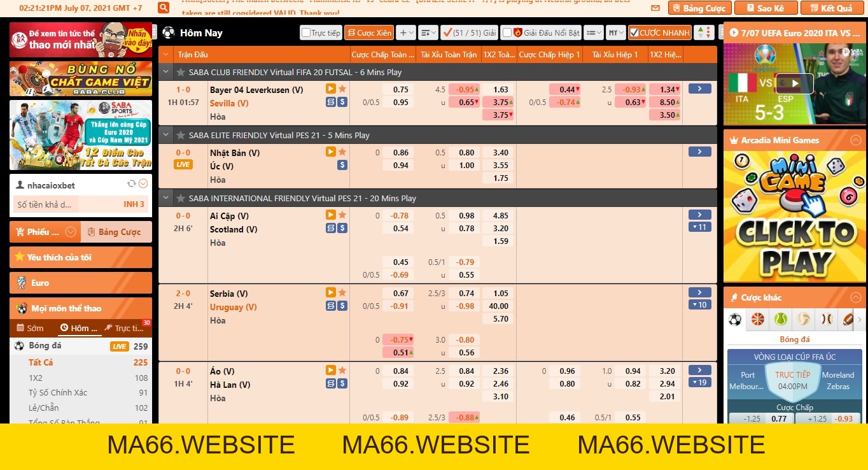The height and width of the screenshot is (470, 868).
Task: Play the UEFA Euro 2020 ITA vs ESP video
Action: 794,83
